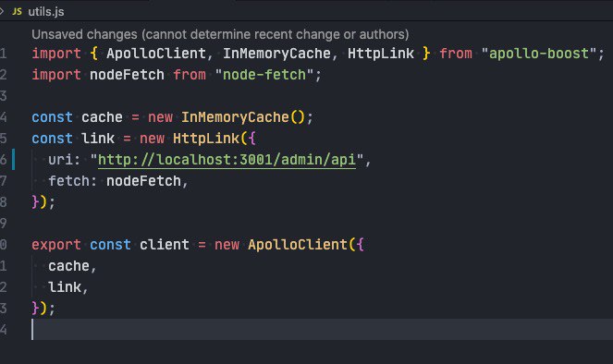Click the nodeFetch value after fetch:
The image size is (613, 364).
143,181
